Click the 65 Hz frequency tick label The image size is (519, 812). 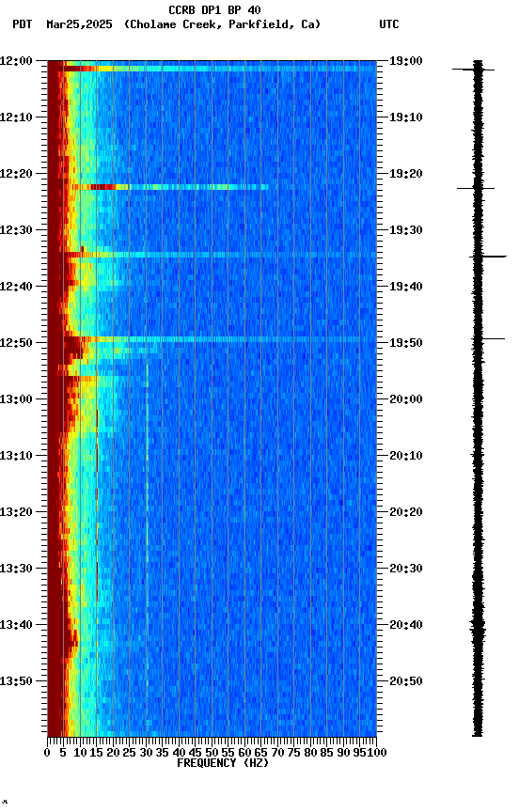click(x=261, y=753)
